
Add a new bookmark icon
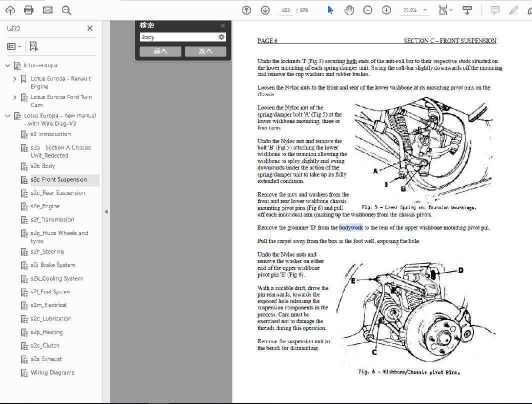(33, 46)
